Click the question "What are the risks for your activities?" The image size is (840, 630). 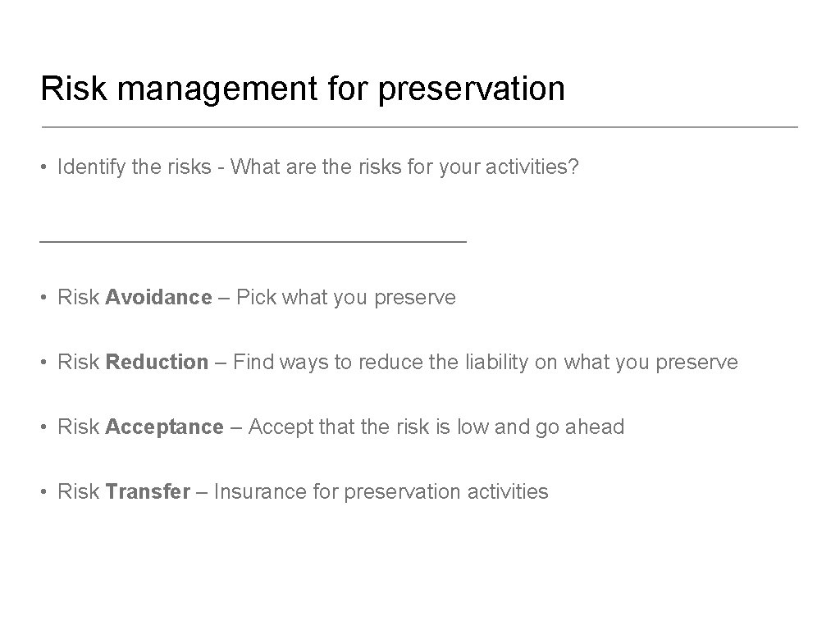pyautogui.click(x=405, y=168)
